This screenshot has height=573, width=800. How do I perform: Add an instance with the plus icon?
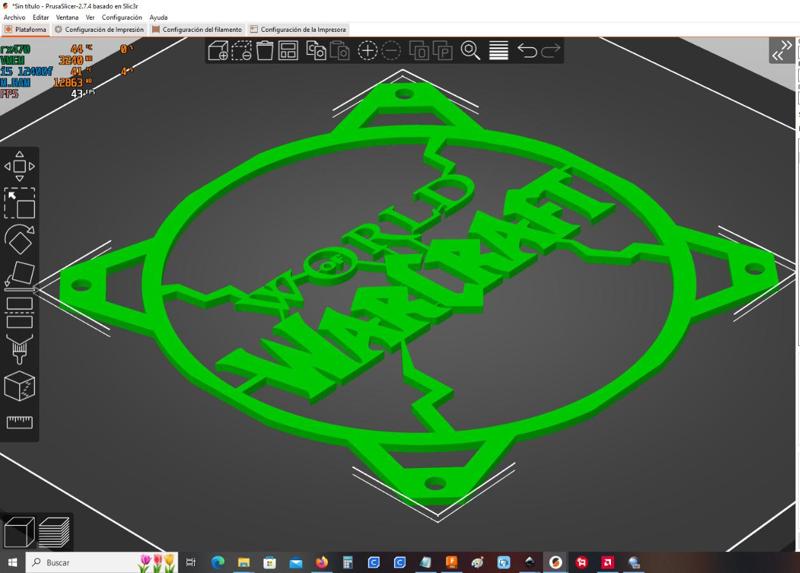367,51
